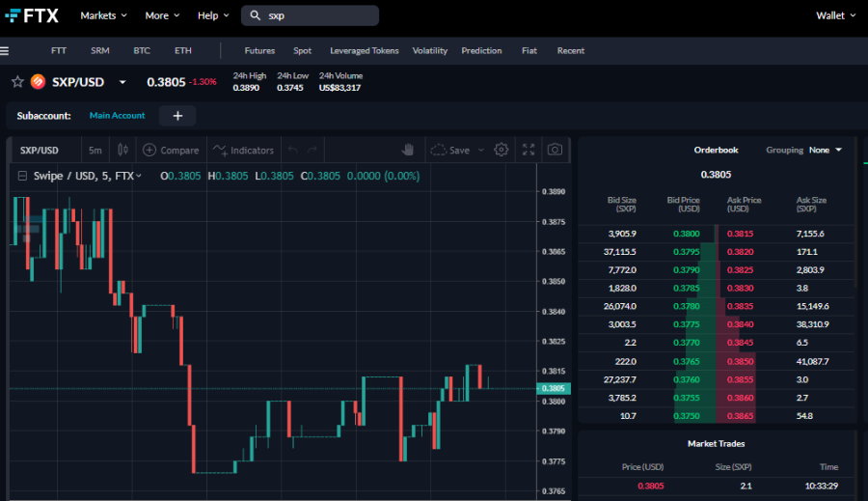Switch to the Fiat tab

pos(529,50)
